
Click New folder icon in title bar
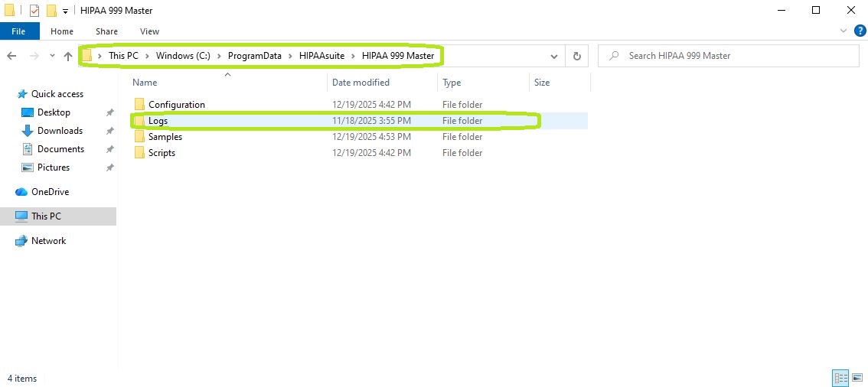point(51,11)
